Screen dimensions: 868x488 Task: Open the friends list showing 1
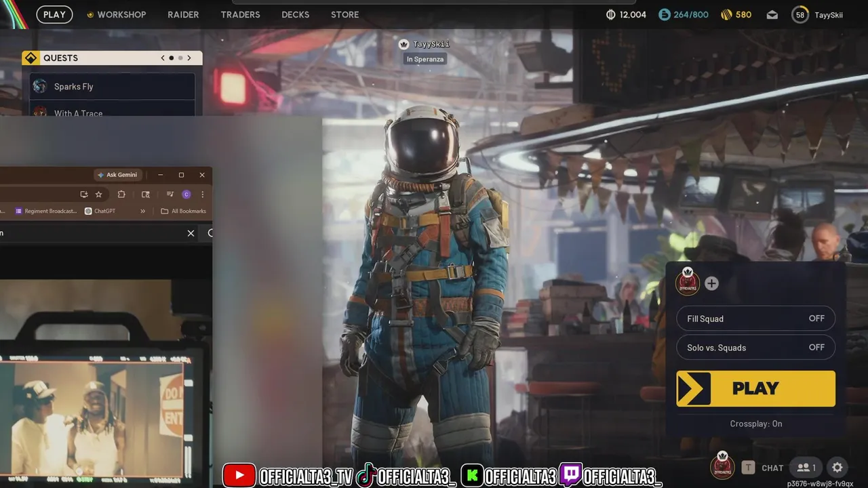[x=806, y=467]
